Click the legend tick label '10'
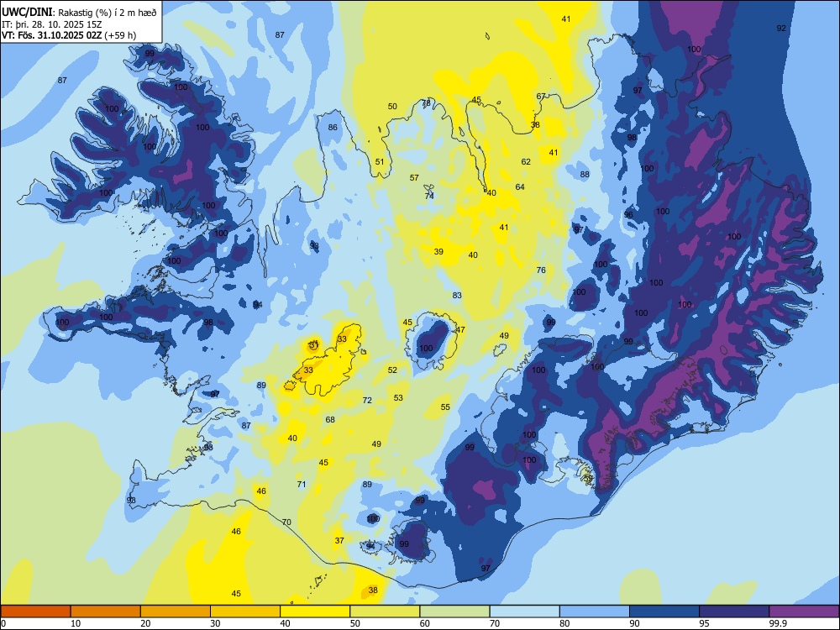This screenshot has width=840, height=630. (76, 623)
